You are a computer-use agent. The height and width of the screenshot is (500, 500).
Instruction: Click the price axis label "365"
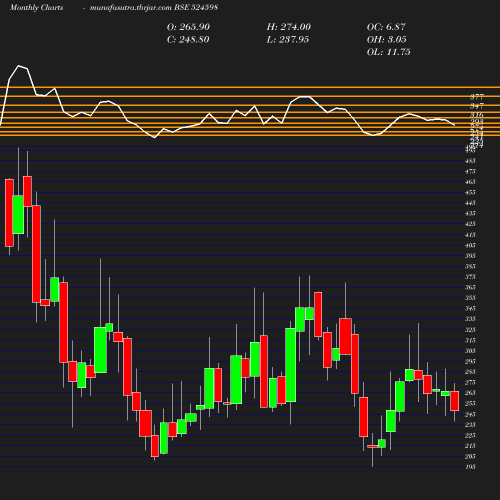[470, 287]
